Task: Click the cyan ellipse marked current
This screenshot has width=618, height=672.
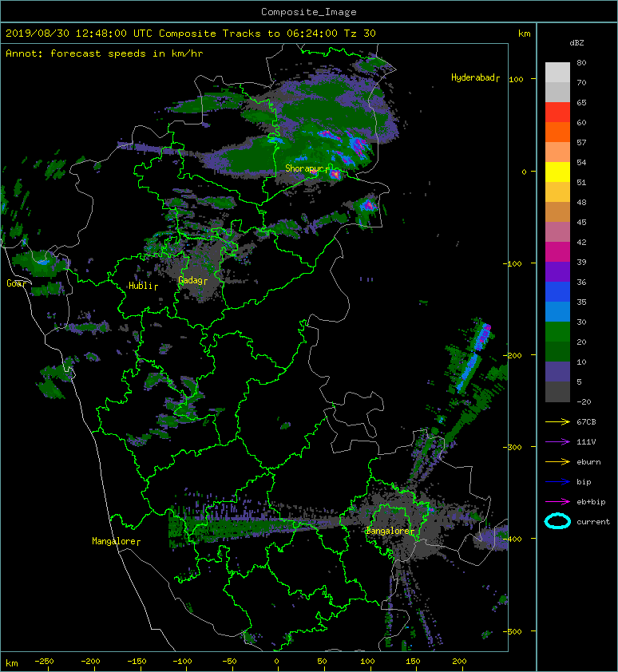Action: [557, 521]
